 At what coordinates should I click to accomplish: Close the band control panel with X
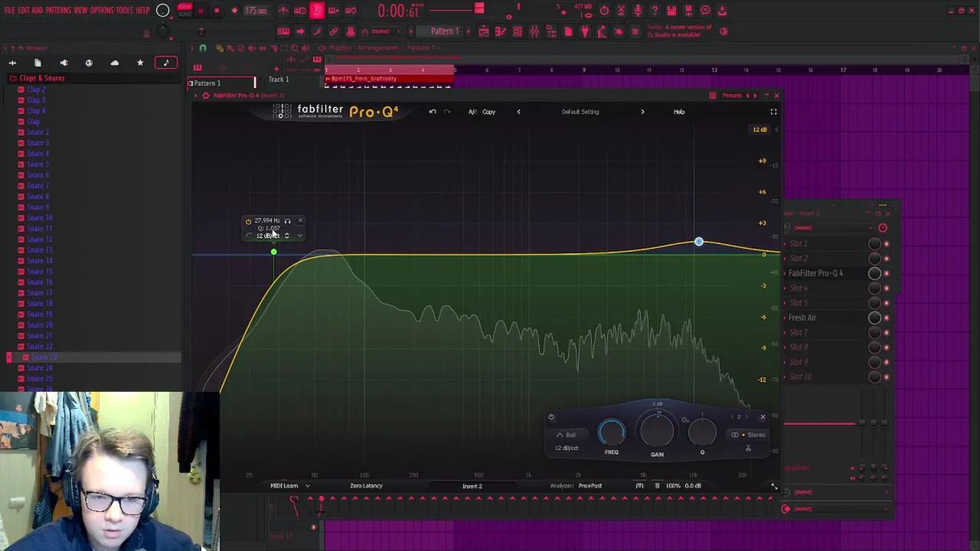[763, 417]
